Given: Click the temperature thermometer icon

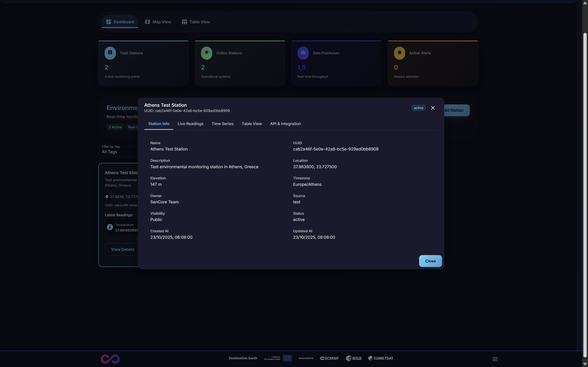Looking at the screenshot, I should click(110, 227).
